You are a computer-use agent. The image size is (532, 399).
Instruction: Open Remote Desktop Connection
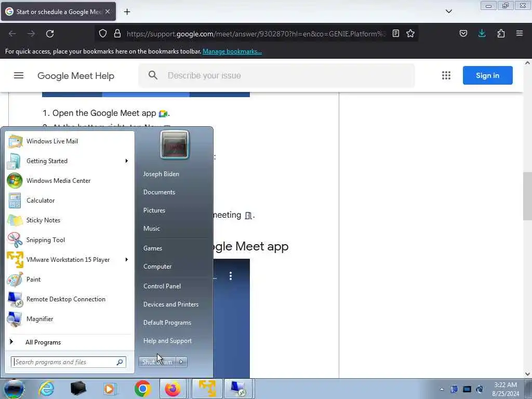tap(70, 299)
